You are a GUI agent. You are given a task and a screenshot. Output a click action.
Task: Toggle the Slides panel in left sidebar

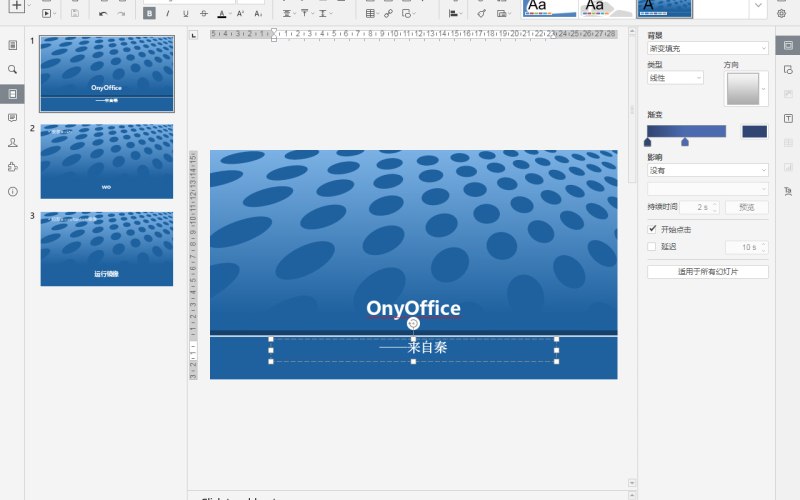point(13,94)
